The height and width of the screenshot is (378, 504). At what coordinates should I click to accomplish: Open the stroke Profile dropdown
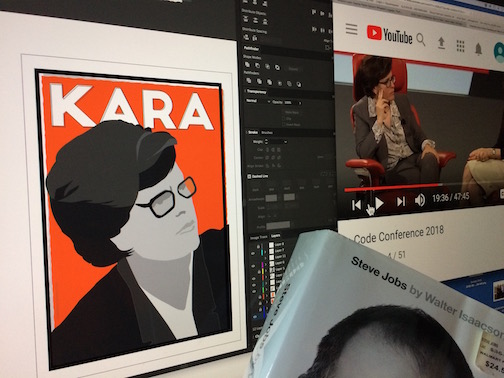[278, 225]
